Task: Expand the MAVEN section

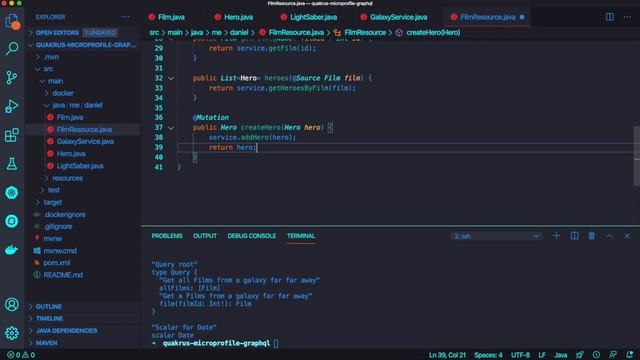Action: 83,343
